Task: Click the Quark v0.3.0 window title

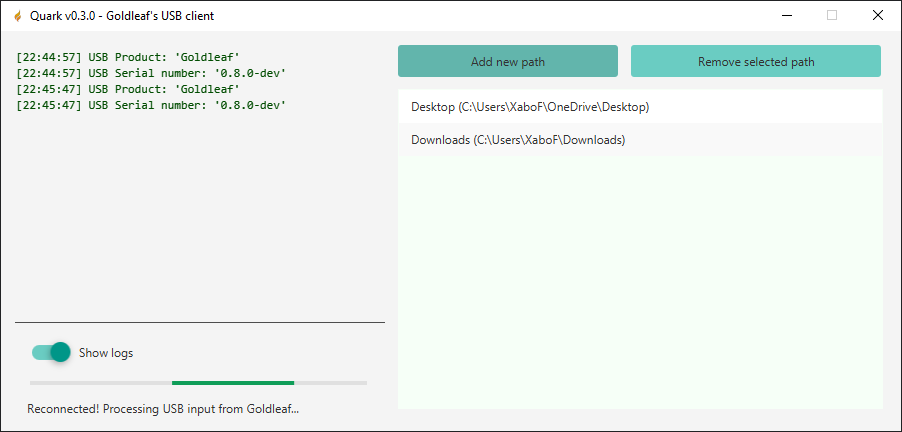Action: click(x=122, y=16)
